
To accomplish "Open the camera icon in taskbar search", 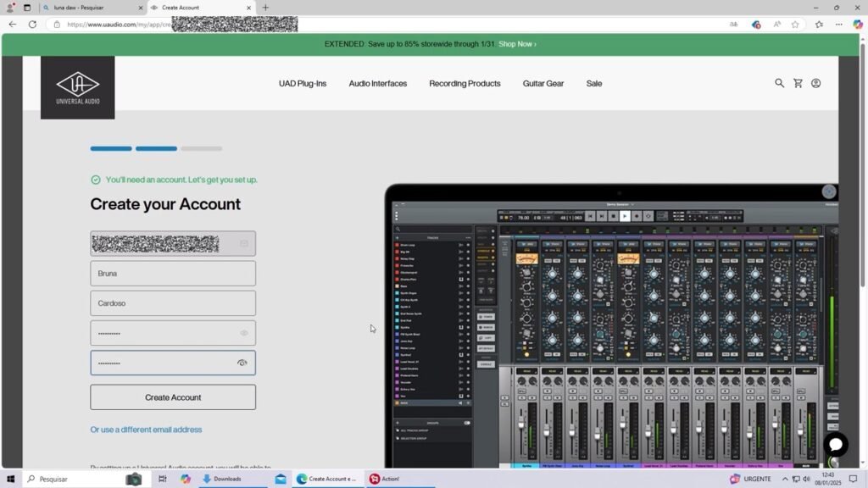I will pyautogui.click(x=133, y=480).
